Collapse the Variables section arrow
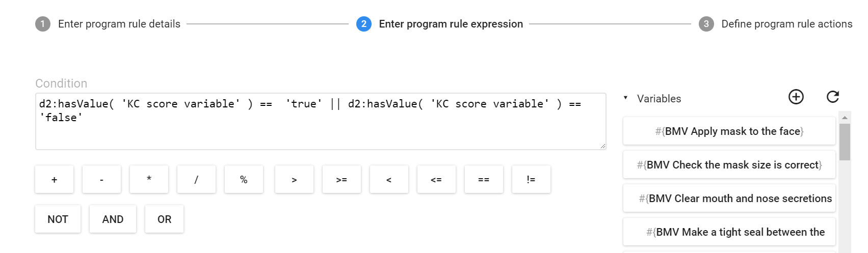 point(625,98)
